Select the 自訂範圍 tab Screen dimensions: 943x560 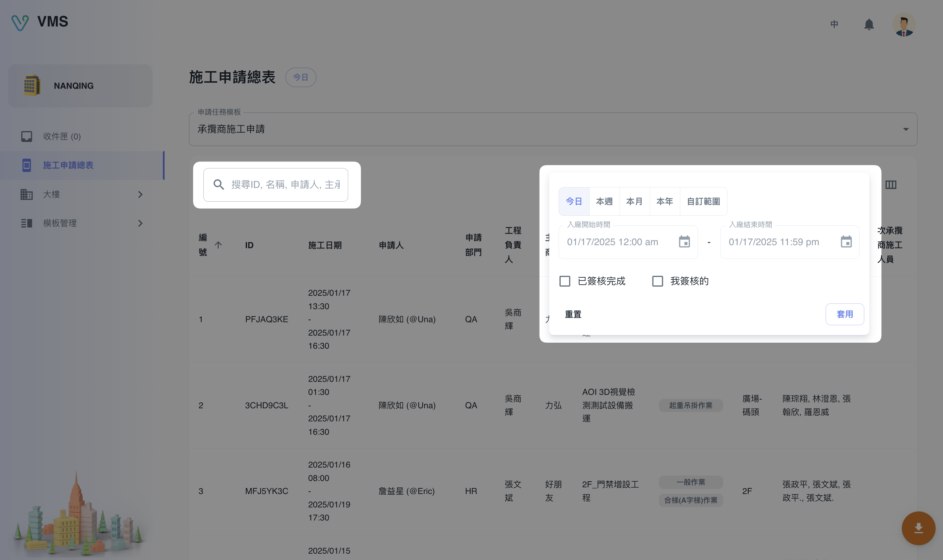click(703, 202)
